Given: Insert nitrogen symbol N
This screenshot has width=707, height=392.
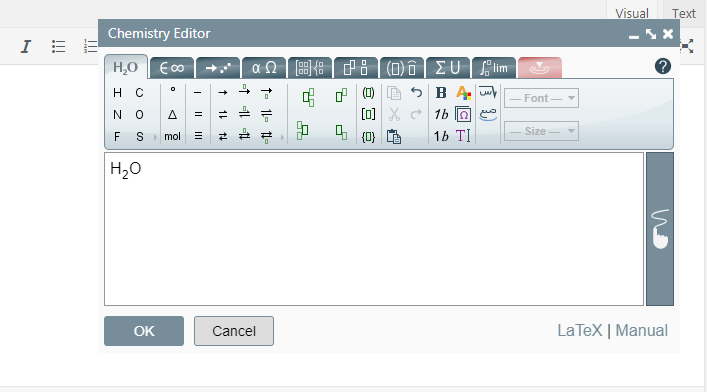Looking at the screenshot, I should 117,115.
